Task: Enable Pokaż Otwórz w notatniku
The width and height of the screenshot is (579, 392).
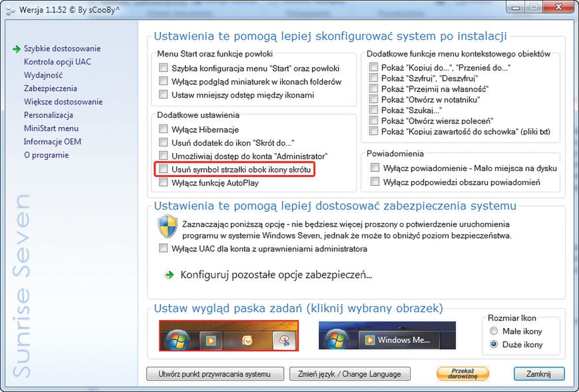Action: point(374,99)
